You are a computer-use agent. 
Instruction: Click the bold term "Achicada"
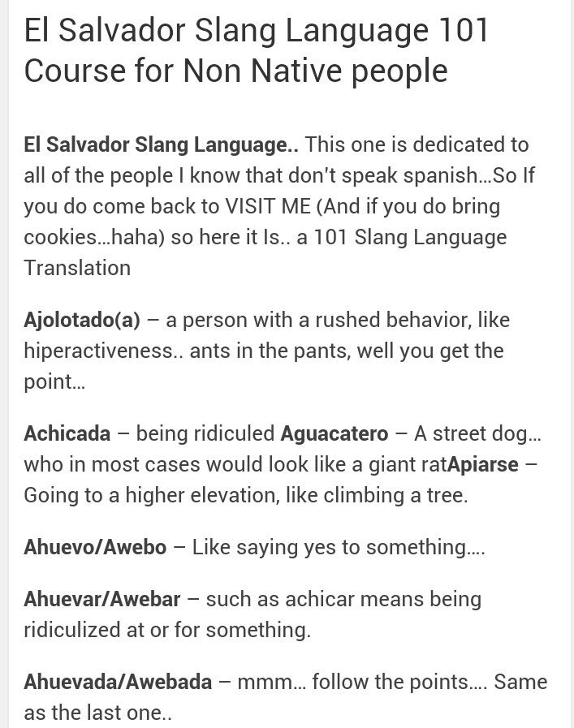67,433
